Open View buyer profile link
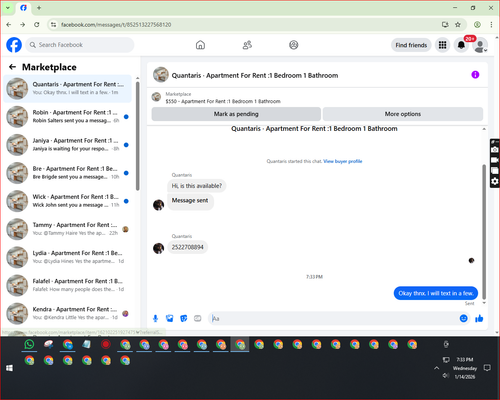500x400 pixels. click(343, 161)
